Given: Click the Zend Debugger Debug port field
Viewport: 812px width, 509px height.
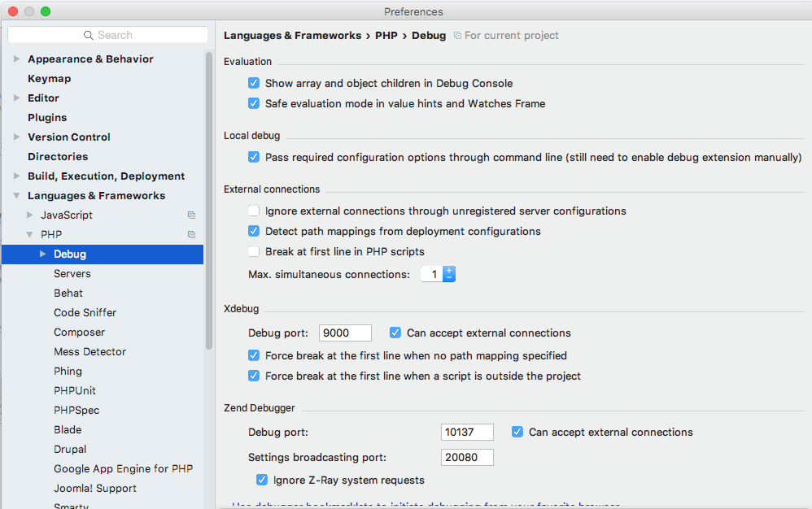Looking at the screenshot, I should point(467,432).
